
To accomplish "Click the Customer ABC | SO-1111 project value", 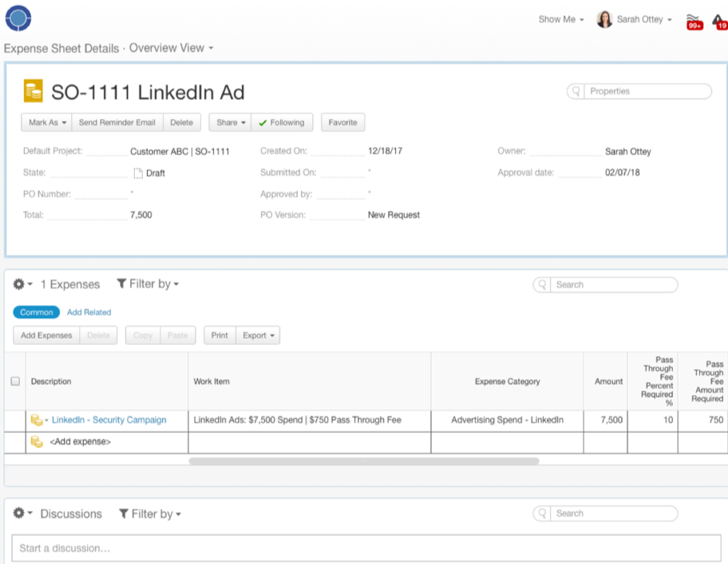I will click(x=180, y=152).
